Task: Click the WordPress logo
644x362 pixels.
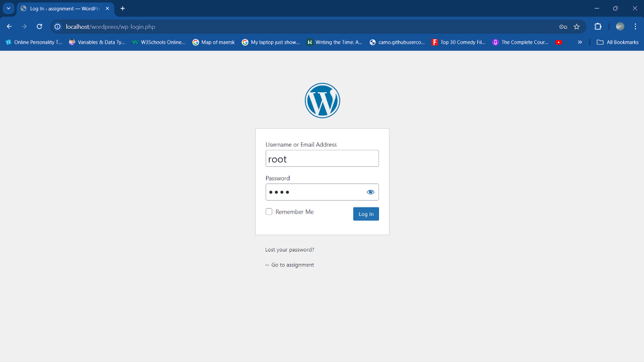Action: [323, 101]
